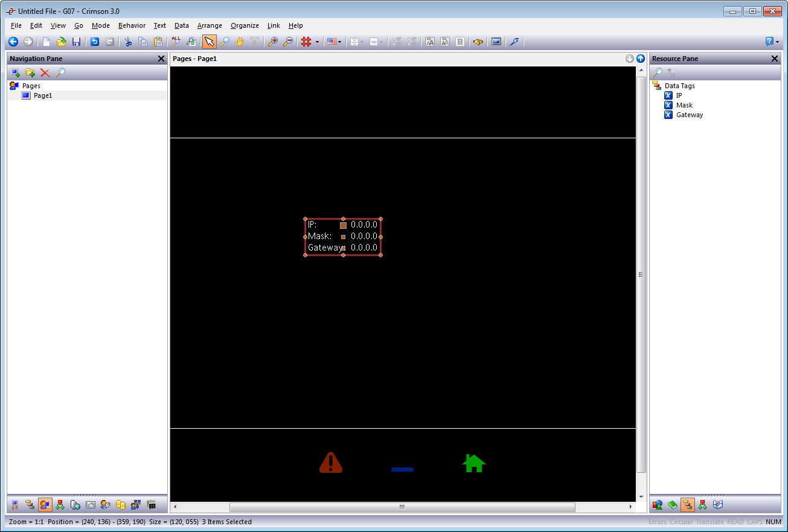
Task: Open the Data menu
Action: [x=181, y=25]
